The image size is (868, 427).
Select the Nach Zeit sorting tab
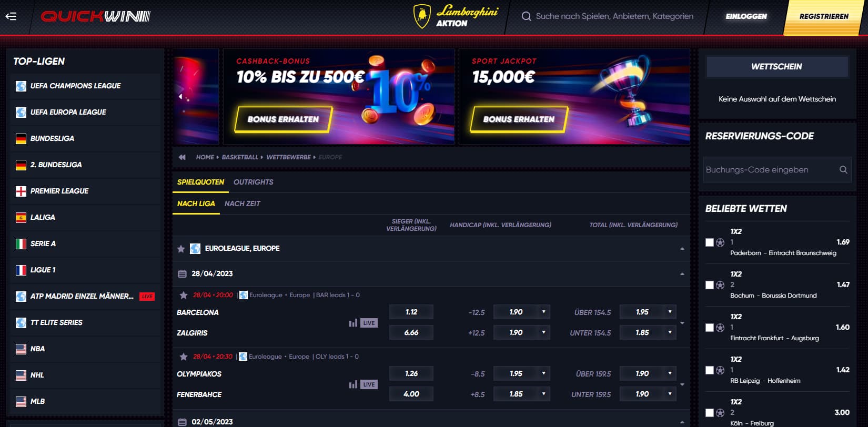(x=243, y=204)
